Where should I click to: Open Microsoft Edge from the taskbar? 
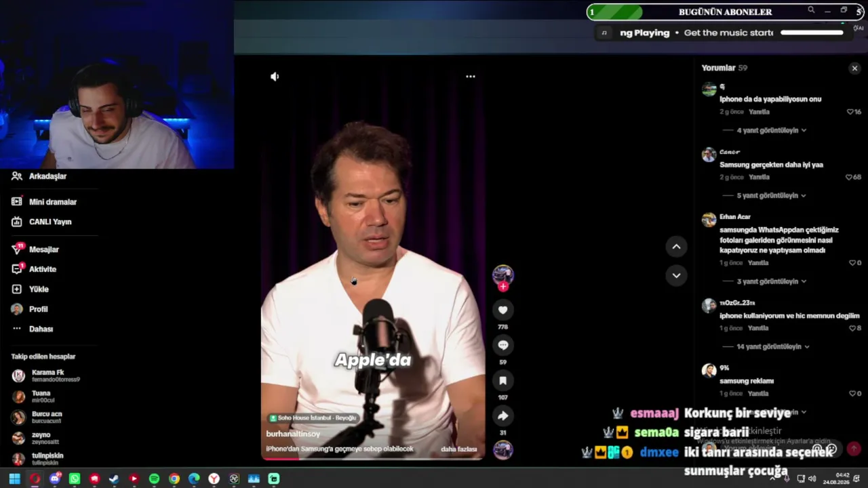[194, 479]
